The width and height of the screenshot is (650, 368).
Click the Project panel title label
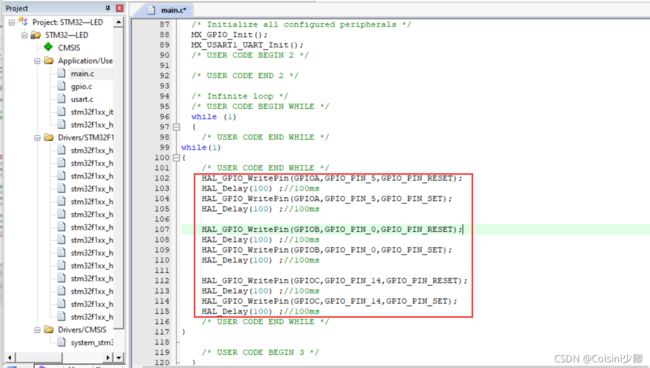[x=17, y=8]
